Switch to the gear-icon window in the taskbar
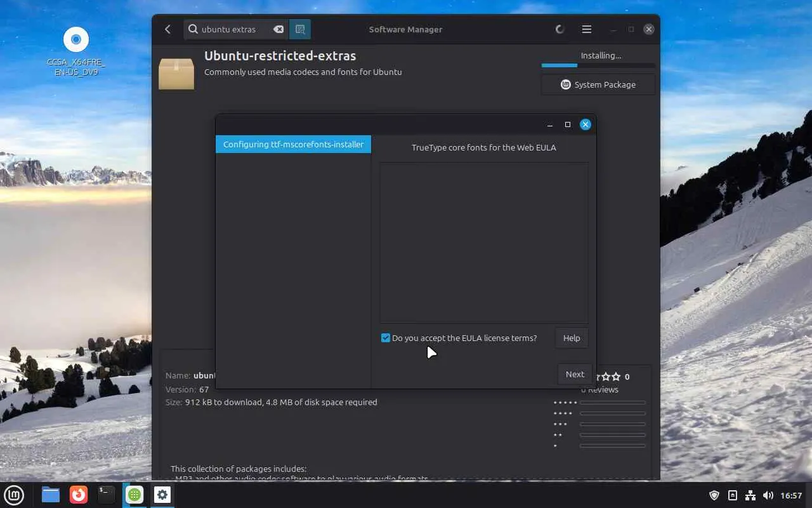This screenshot has height=508, width=812. point(162,495)
